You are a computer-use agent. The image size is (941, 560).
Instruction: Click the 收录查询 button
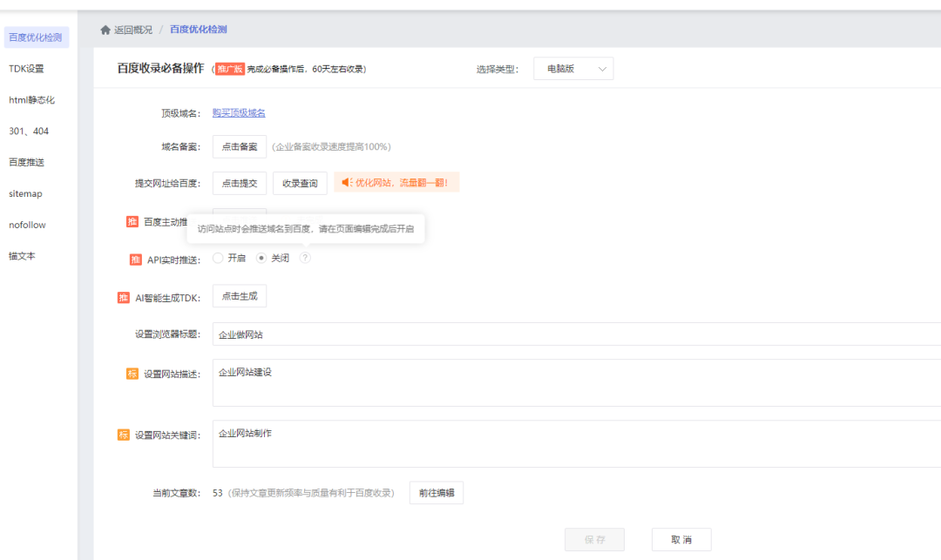[300, 183]
